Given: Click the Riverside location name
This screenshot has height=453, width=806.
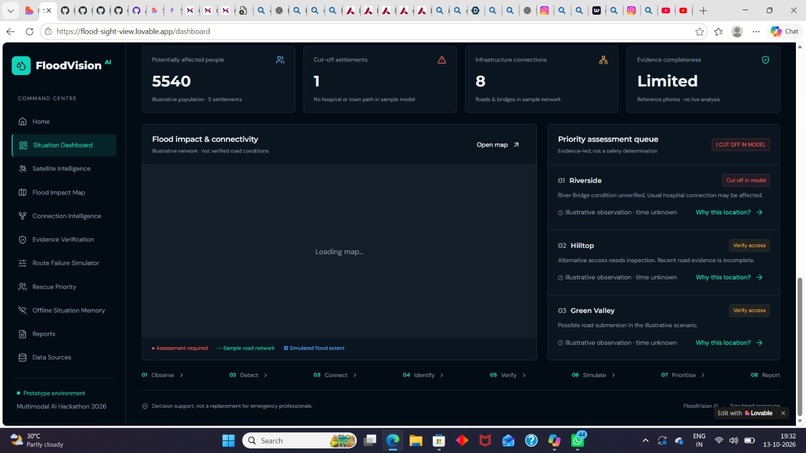Looking at the screenshot, I should tap(585, 180).
